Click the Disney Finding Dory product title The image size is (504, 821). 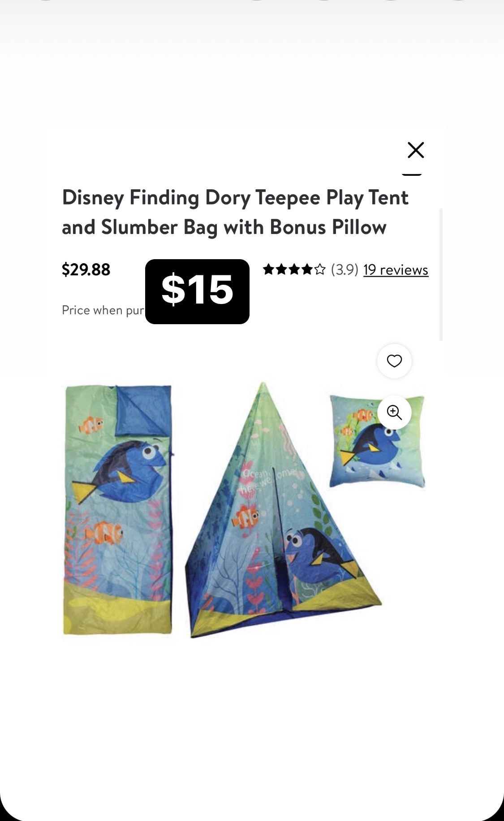[x=235, y=212]
